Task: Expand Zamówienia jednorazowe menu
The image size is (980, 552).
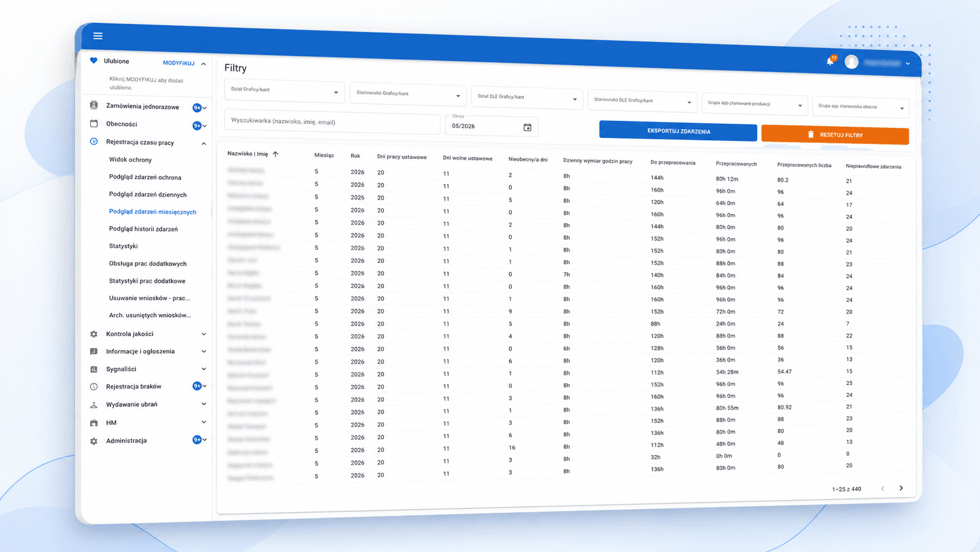Action: coord(205,108)
